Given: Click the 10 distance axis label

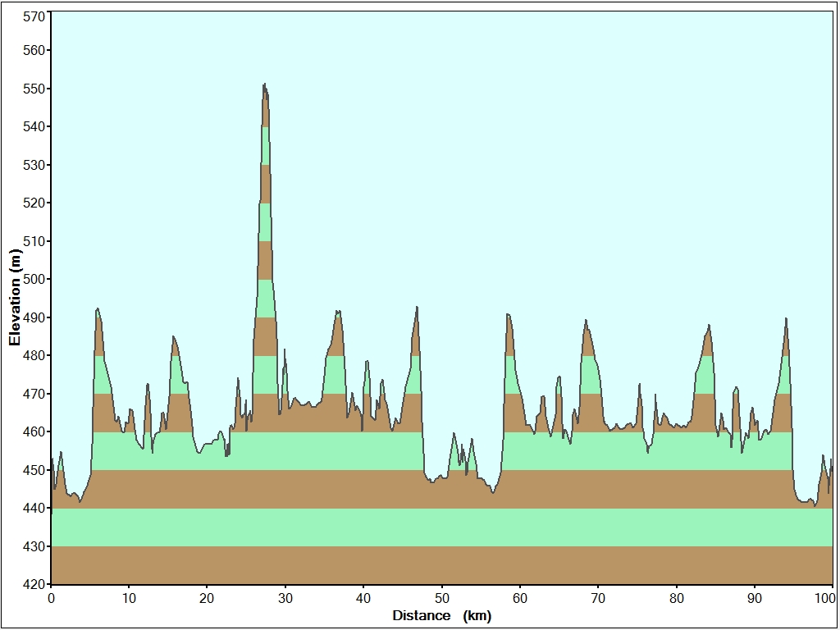Looking at the screenshot, I should pos(129,598).
